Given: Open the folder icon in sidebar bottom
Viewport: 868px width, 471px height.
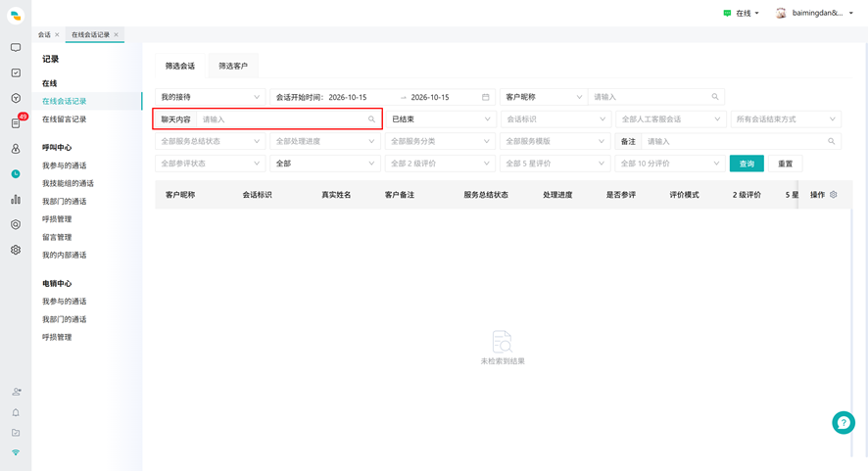Looking at the screenshot, I should point(16,432).
